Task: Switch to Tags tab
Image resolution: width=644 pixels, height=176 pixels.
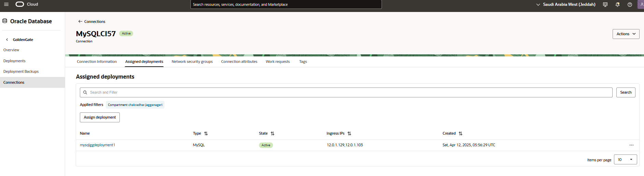Action: (303, 62)
